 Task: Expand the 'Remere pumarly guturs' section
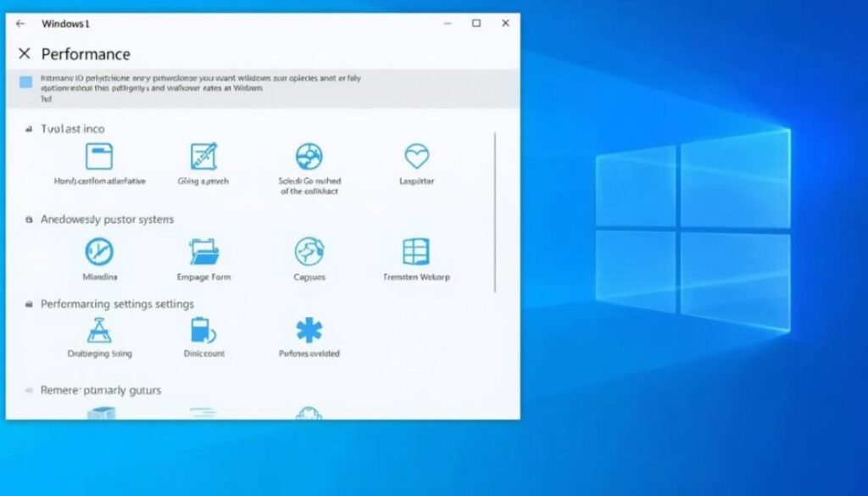point(30,391)
